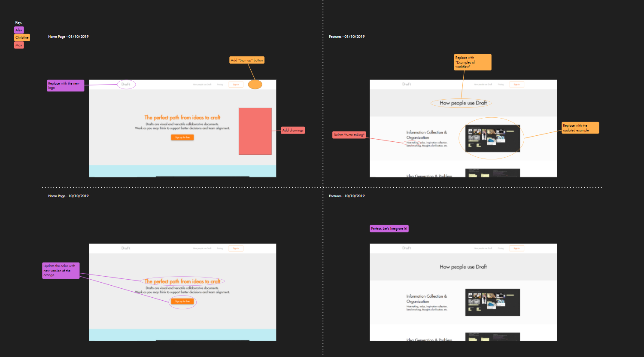
Task: Select the "Replace with the updated example" note
Action: 580,128
